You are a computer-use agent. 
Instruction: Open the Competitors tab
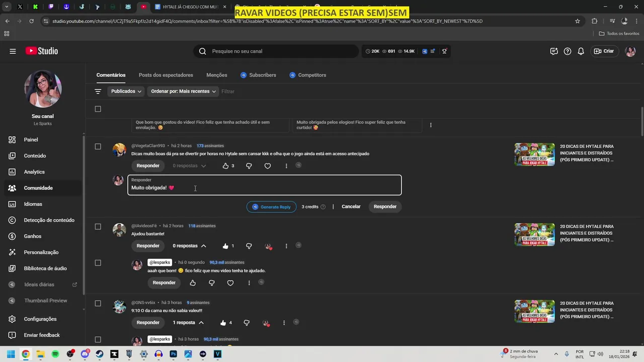click(x=307, y=75)
